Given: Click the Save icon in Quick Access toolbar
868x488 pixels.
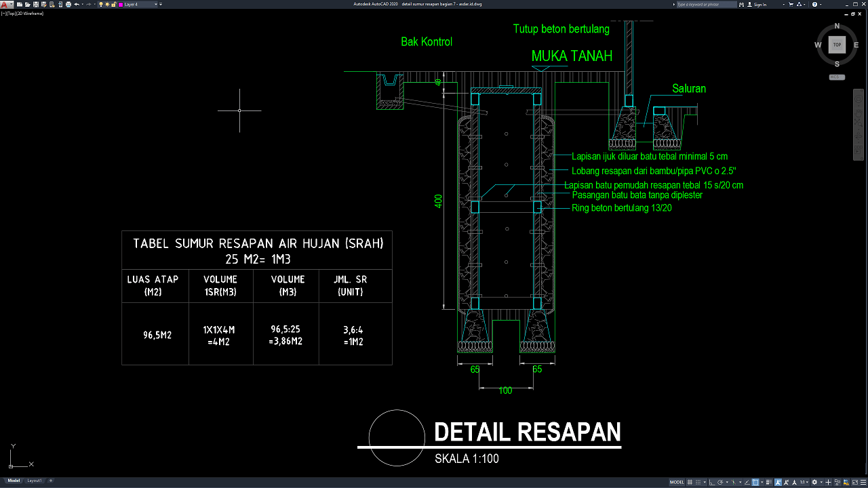Looking at the screenshot, I should point(35,4).
